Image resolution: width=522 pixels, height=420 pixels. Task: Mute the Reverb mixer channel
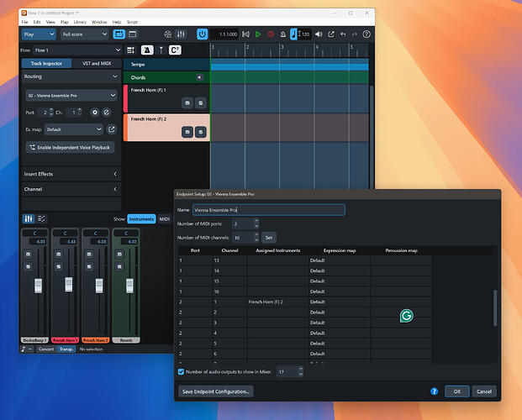tap(119, 255)
